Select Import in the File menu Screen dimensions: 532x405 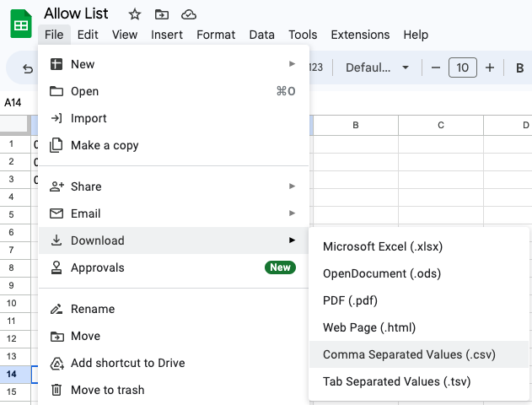coord(174,118)
